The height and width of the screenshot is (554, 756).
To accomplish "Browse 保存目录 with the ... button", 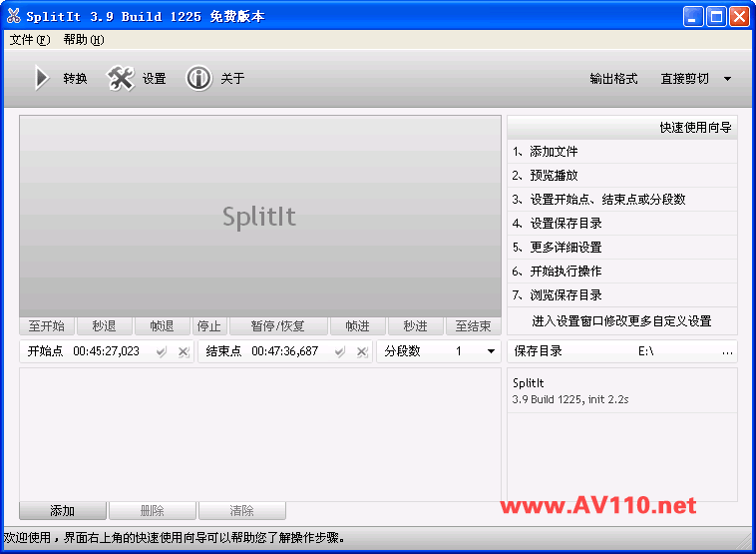I will point(727,351).
